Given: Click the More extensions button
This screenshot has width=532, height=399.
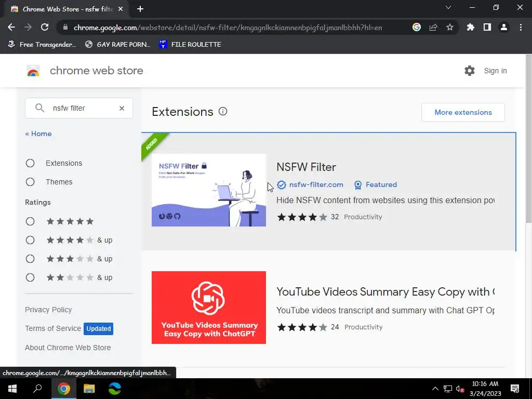Looking at the screenshot, I should [463, 112].
